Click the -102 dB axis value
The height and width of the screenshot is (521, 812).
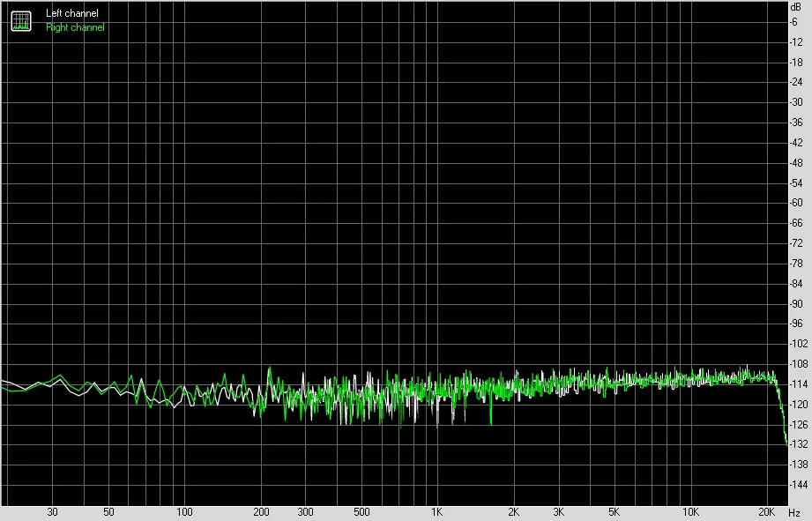pyautogui.click(x=798, y=343)
